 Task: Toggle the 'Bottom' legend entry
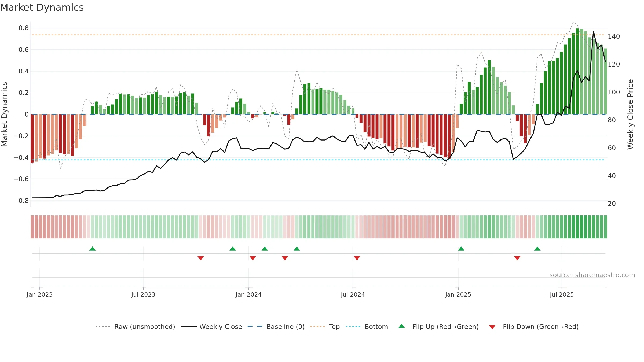pyautogui.click(x=376, y=327)
